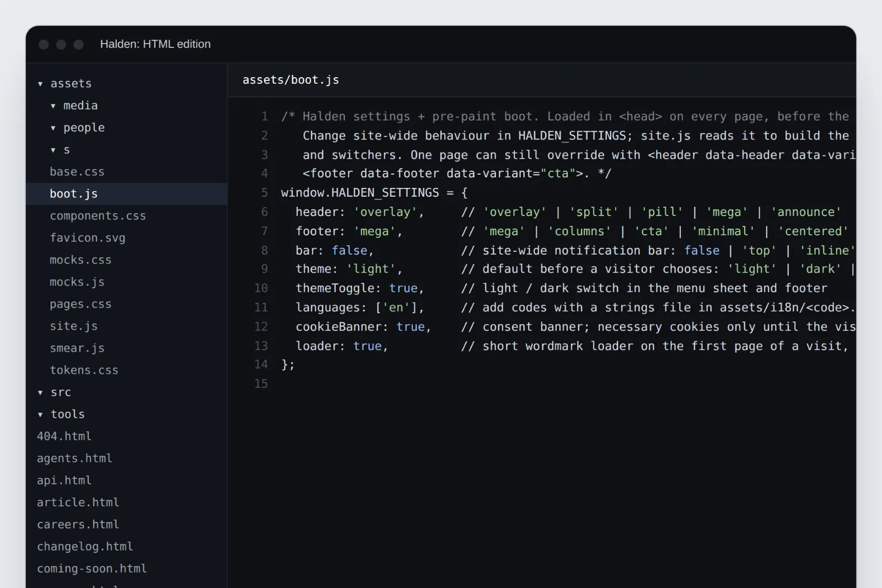This screenshot has height=588, width=882.
Task: Click the media folder label
Action: pyautogui.click(x=80, y=105)
